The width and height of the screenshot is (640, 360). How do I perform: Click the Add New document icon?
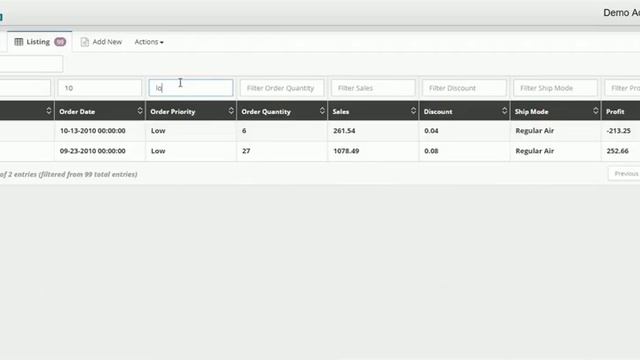(x=84, y=42)
